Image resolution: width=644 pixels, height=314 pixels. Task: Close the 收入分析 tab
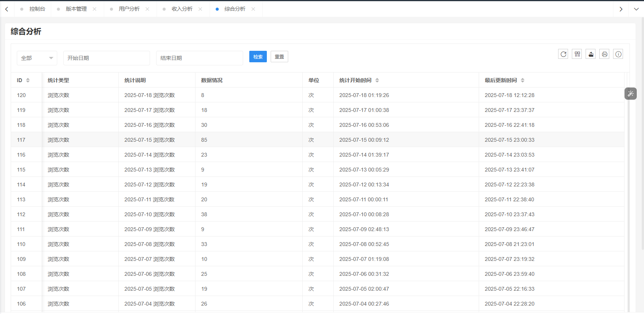(200, 9)
